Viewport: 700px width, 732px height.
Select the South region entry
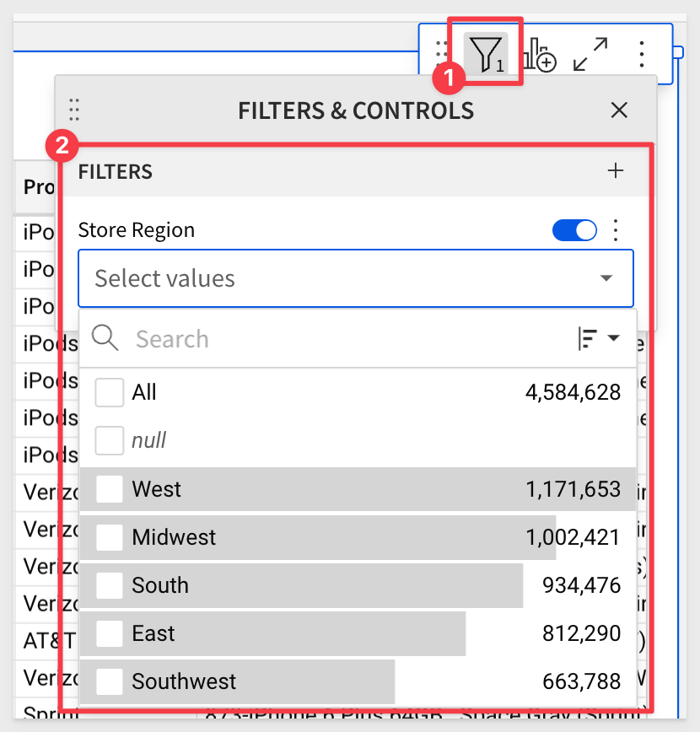point(358,585)
